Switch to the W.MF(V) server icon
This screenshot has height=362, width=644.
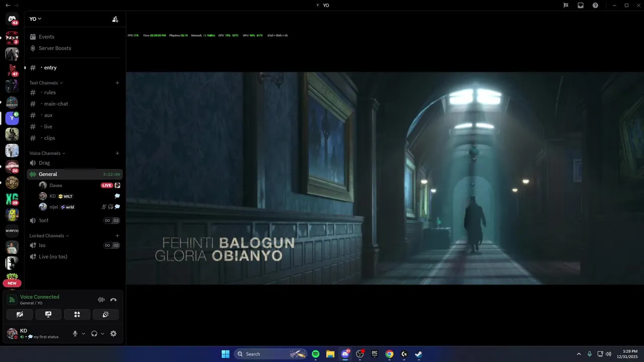click(12, 231)
